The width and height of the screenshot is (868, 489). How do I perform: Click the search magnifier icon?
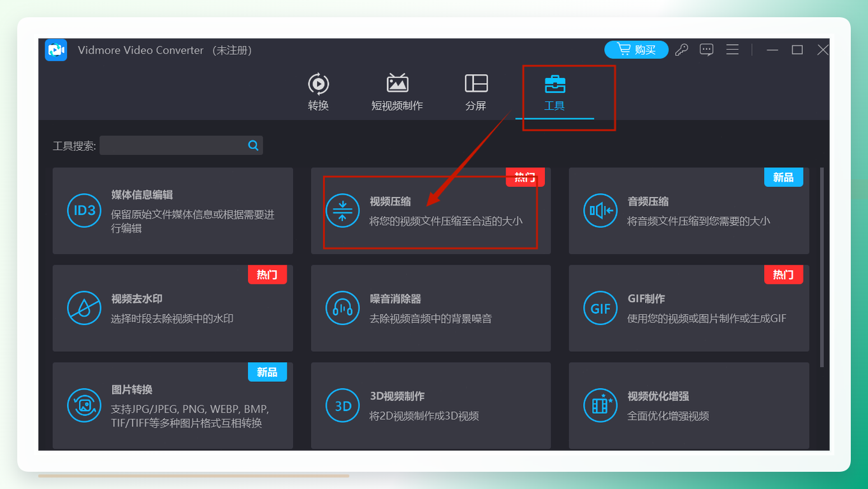253,145
